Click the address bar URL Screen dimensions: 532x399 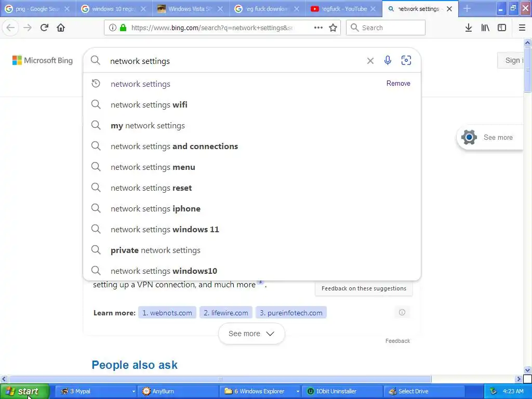pyautogui.click(x=212, y=28)
